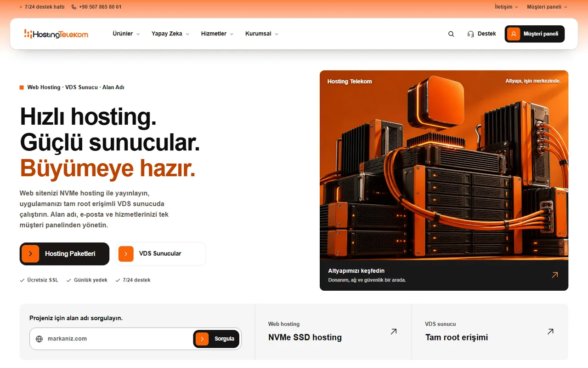Click the Hosting Paketleri button
The width and height of the screenshot is (588, 368).
point(64,254)
